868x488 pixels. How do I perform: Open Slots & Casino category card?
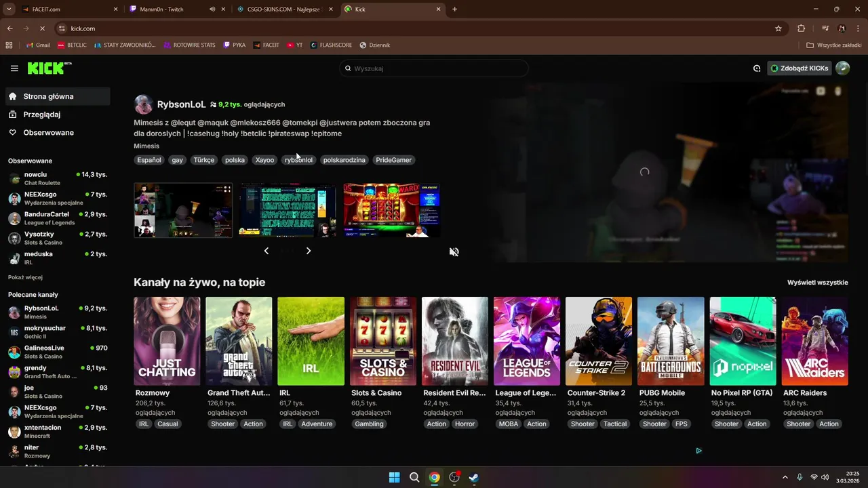(383, 341)
